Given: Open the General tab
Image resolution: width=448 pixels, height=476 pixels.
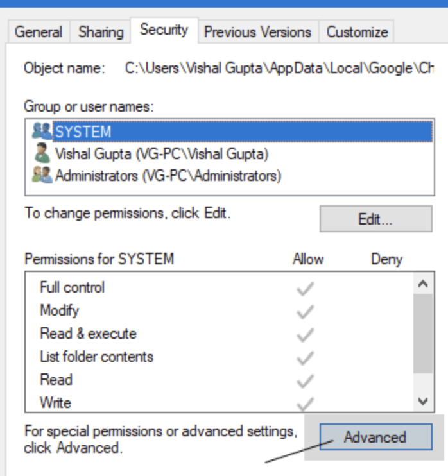Looking at the screenshot, I should point(39,31).
